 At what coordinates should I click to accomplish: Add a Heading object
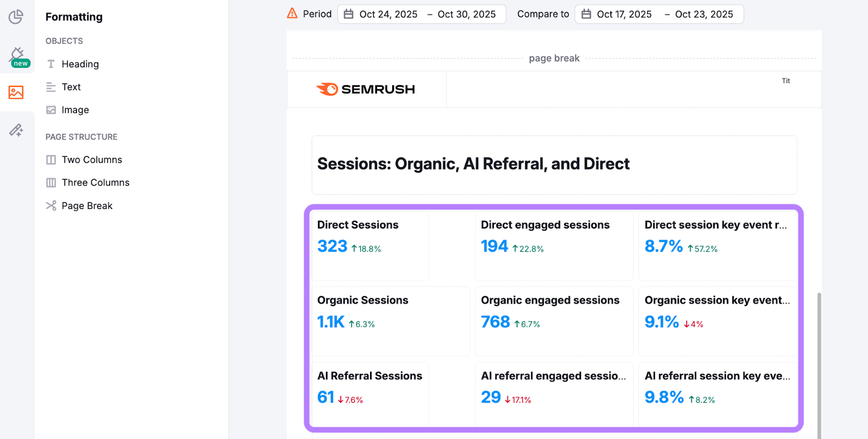[80, 64]
